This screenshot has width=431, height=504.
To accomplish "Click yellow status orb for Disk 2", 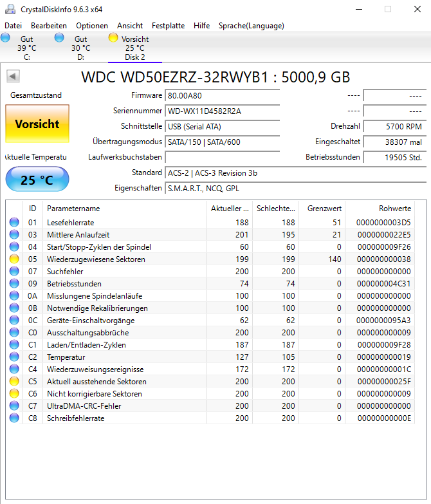I will pyautogui.click(x=113, y=37).
